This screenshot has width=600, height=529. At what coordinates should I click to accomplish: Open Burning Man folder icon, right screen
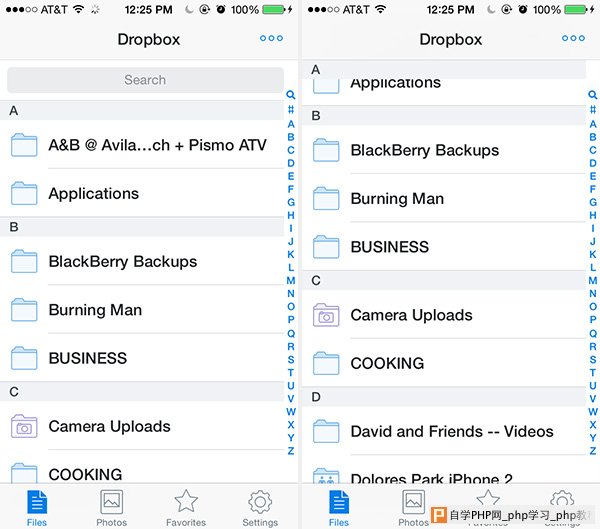(x=326, y=198)
